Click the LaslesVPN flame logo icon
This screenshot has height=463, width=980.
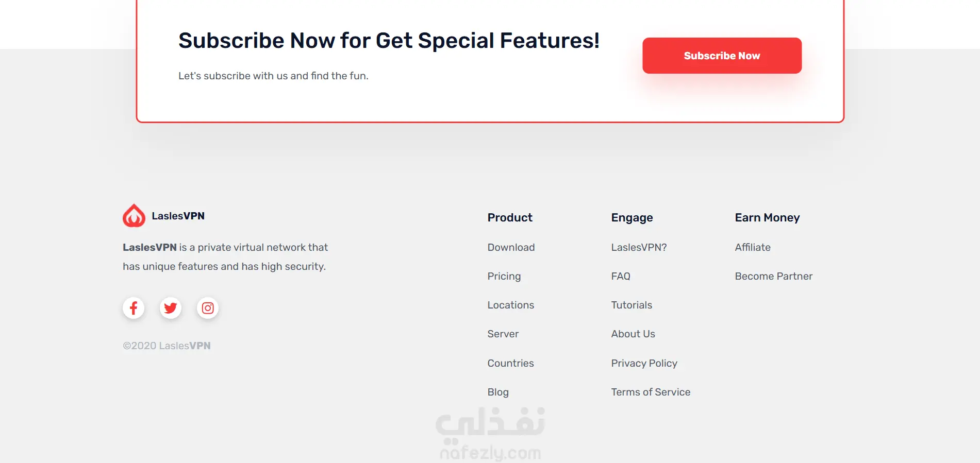(134, 216)
